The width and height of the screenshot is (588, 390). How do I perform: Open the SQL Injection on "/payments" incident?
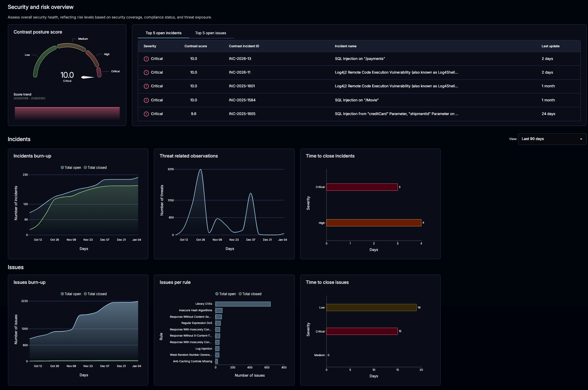coord(360,59)
